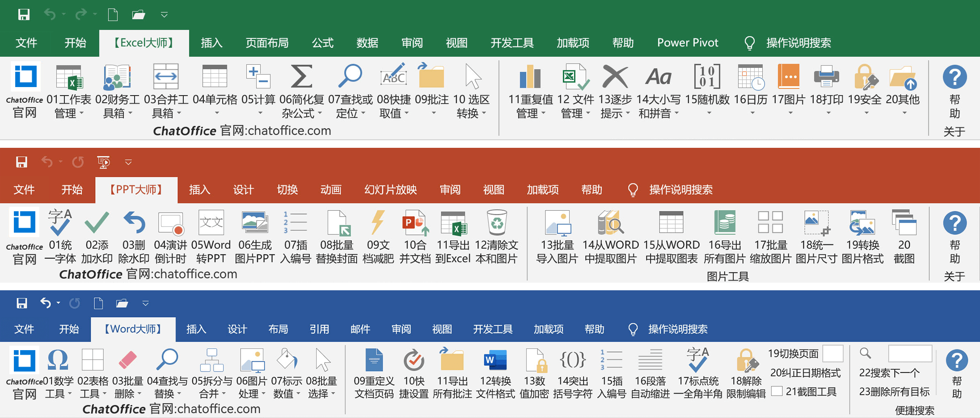Click 20截图 icon in PPT ribbon
This screenshot has height=418, width=980.
coord(904,222)
